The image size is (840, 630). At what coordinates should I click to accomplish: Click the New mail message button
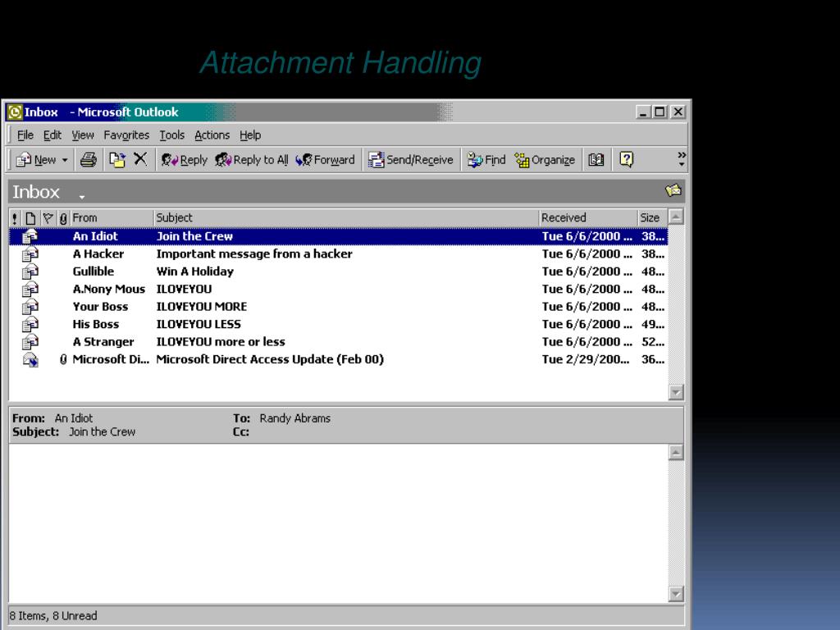point(36,160)
